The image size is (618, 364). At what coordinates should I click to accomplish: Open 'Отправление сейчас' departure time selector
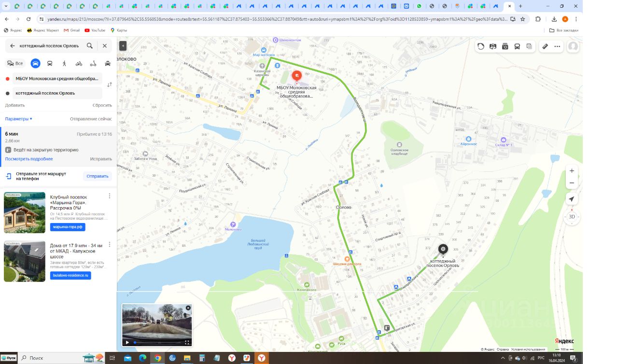[x=91, y=119]
